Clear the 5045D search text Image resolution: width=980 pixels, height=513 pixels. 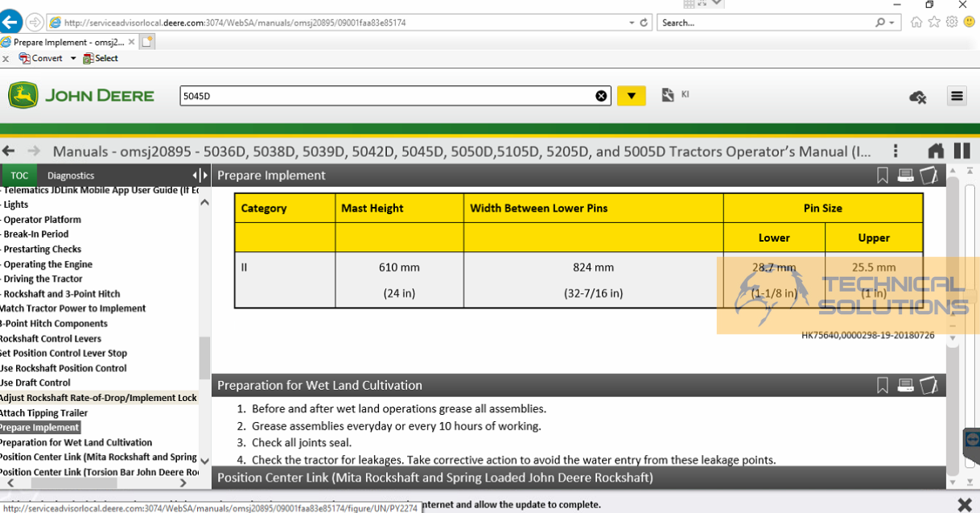coord(600,95)
